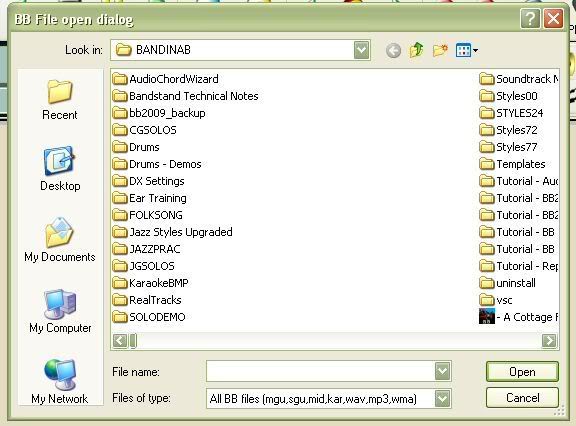Screen dimensions: 576x426
Task: Click the Open button
Action: (x=522, y=372)
